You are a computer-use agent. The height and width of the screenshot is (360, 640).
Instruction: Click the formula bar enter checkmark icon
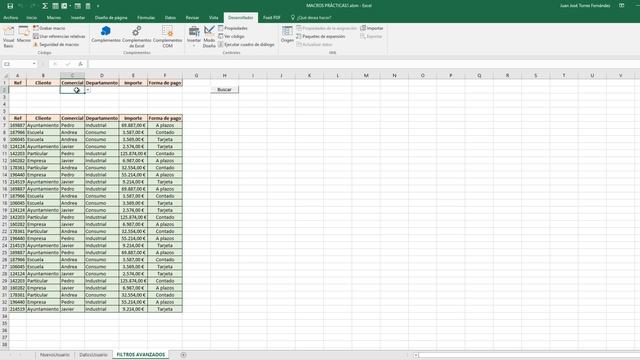click(68, 64)
